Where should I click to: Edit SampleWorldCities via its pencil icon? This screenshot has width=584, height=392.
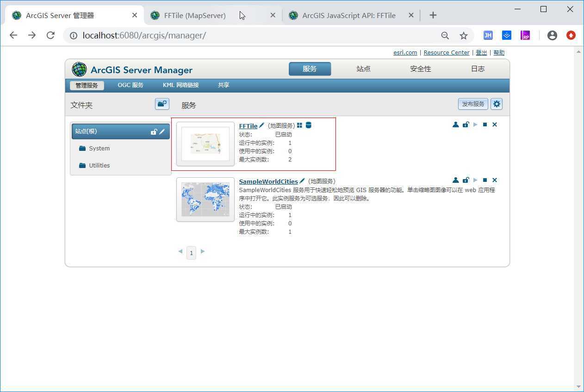(302, 181)
